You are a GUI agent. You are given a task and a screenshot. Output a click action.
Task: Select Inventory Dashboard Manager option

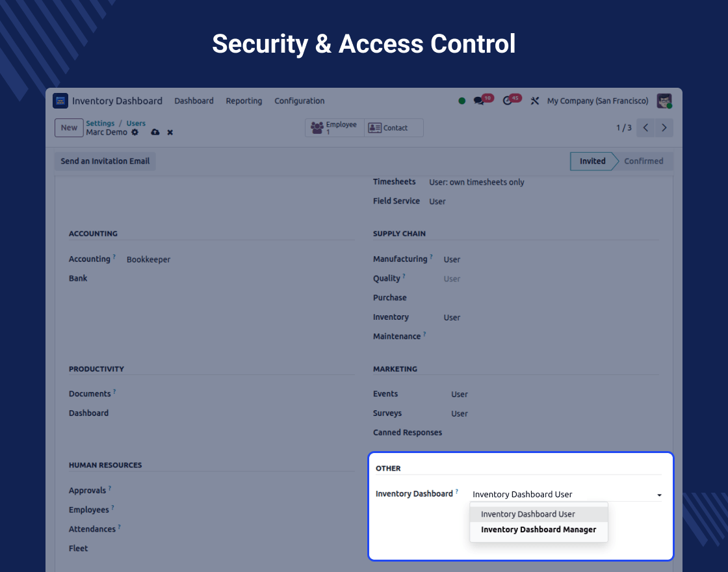(x=539, y=530)
